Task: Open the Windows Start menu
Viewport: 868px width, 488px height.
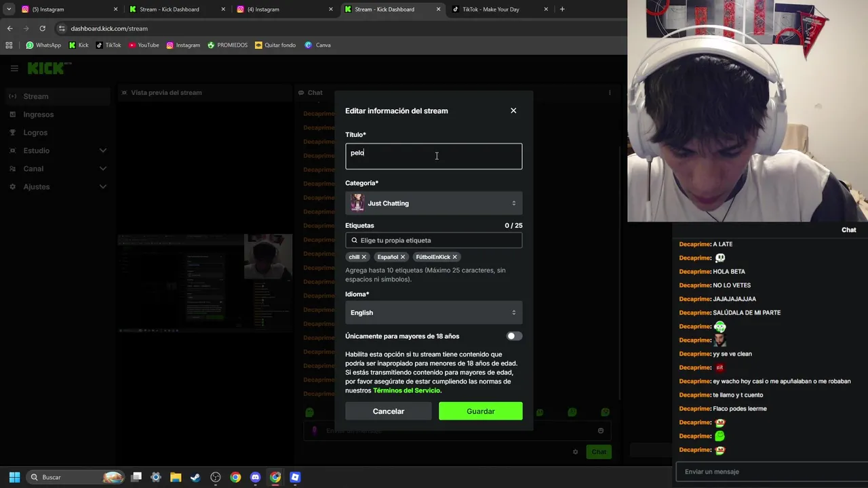Action: coord(14,477)
